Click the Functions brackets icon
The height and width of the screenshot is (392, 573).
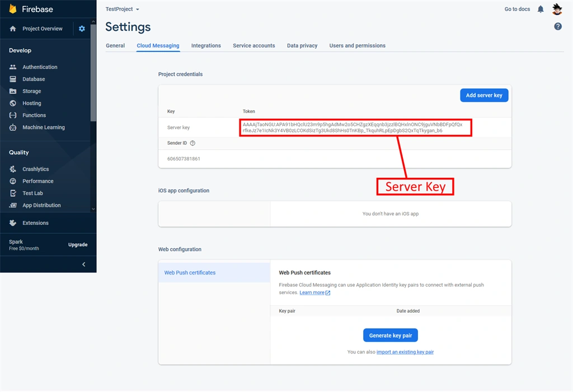(x=13, y=115)
